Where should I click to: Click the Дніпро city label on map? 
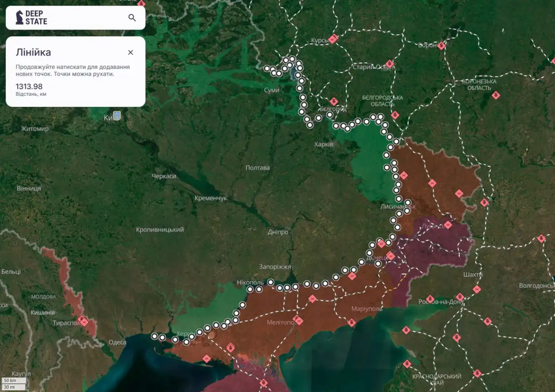[x=278, y=232]
